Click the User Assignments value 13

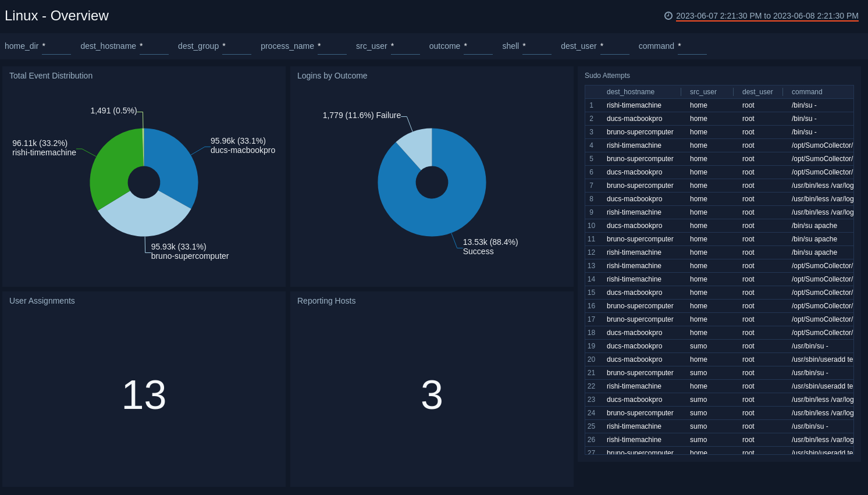144,396
